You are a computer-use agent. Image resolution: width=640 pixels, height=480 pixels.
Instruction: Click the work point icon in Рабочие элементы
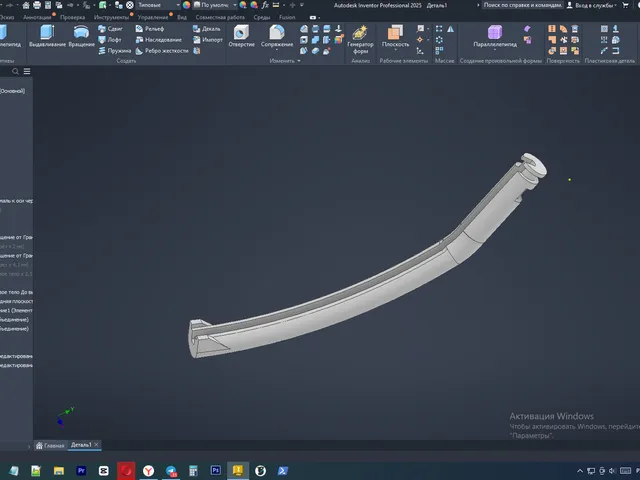click(x=420, y=40)
